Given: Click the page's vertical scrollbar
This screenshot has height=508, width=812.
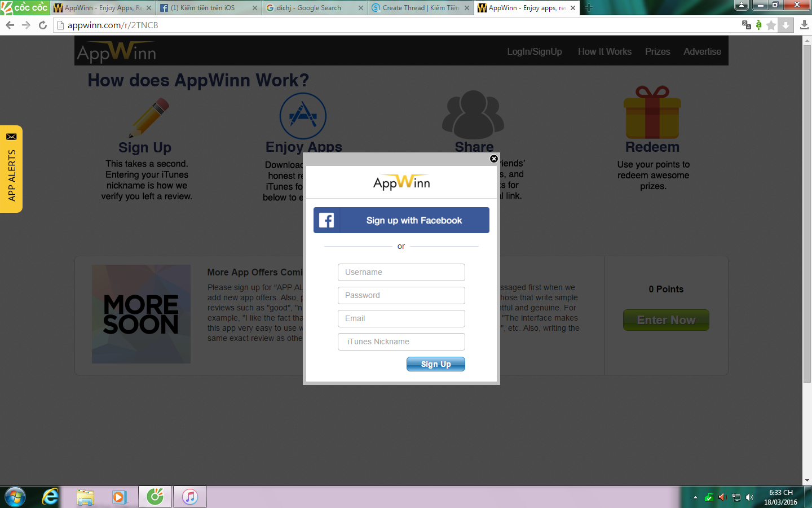Looking at the screenshot, I should (x=807, y=214).
